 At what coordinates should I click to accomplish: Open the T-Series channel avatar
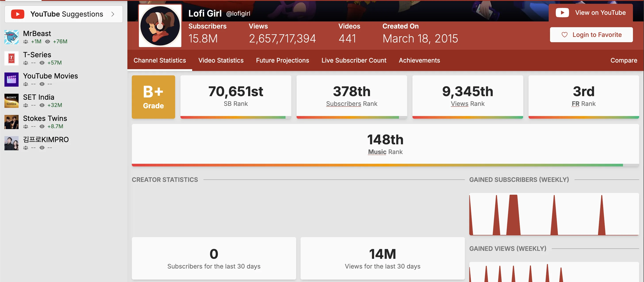(11, 58)
